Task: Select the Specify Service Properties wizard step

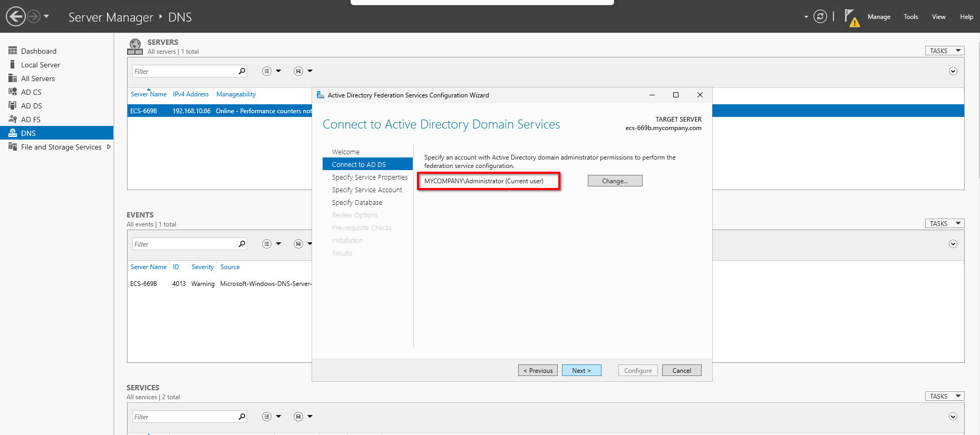Action: (370, 177)
